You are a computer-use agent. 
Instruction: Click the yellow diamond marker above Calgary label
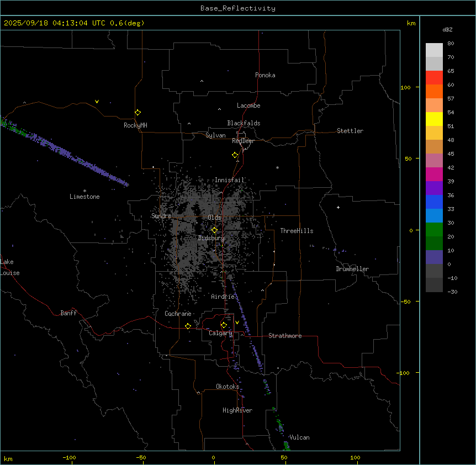(x=224, y=325)
